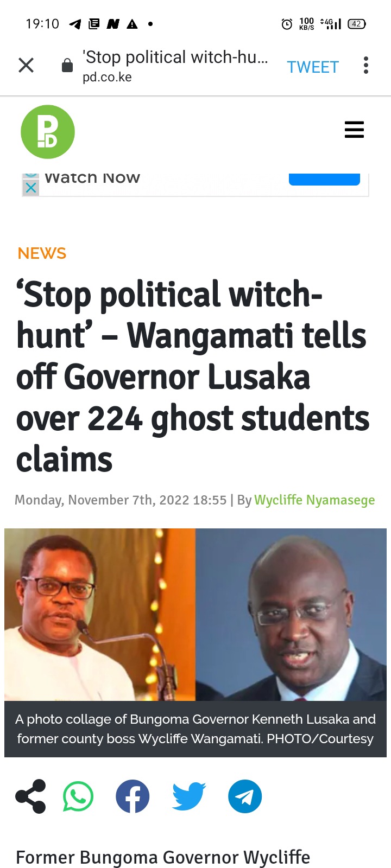Open the Lusaka and Wangamati photo collage
391x868 pixels.
click(195, 615)
